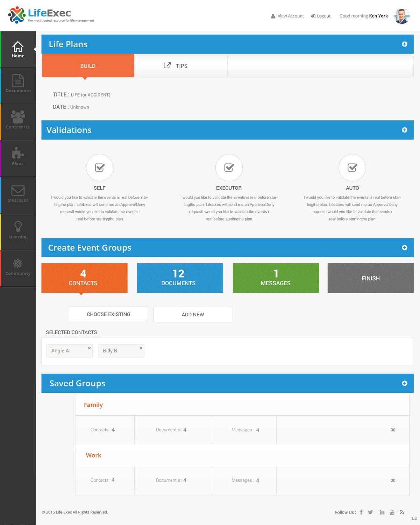Delete the Family saved group
420x525 pixels.
click(x=393, y=430)
